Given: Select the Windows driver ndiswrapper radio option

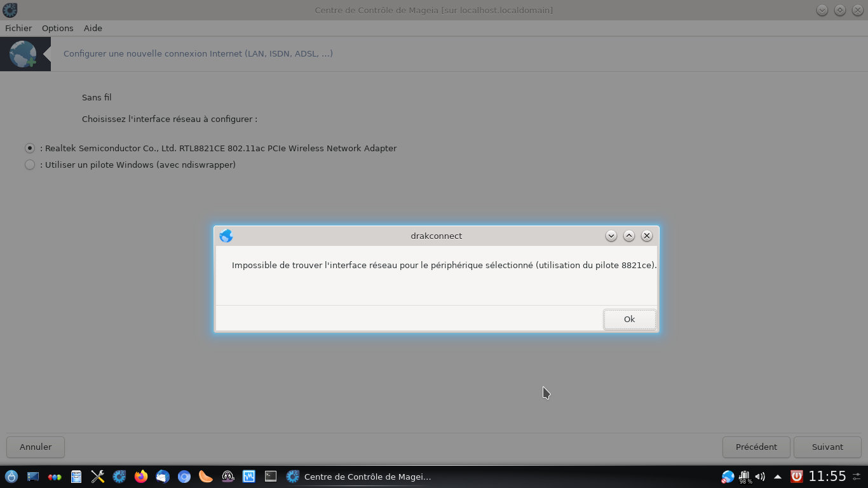Looking at the screenshot, I should pyautogui.click(x=30, y=165).
